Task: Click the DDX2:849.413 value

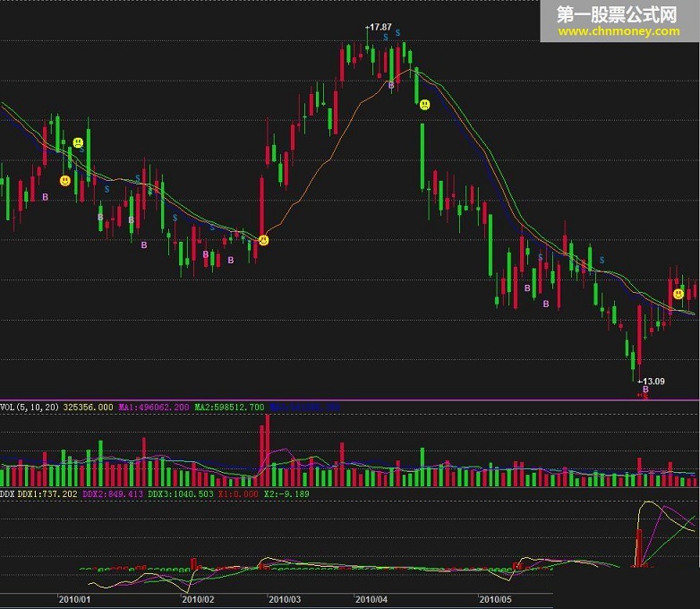Action: pyautogui.click(x=113, y=493)
